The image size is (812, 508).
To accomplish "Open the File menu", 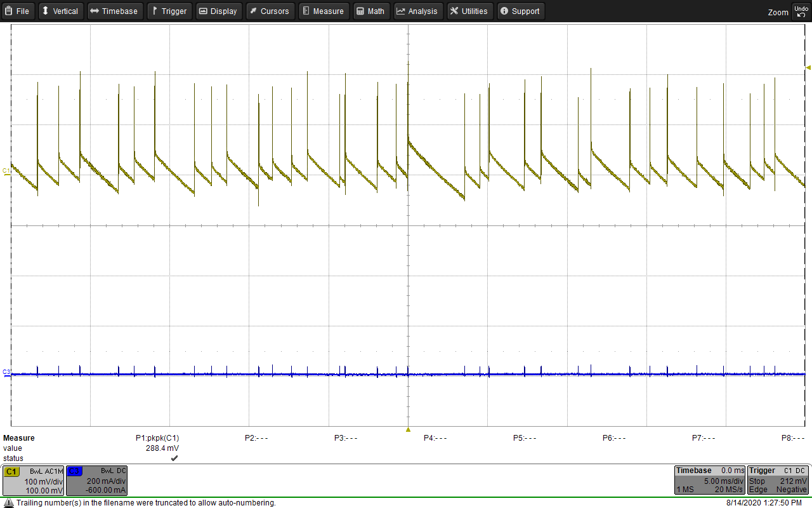I will coord(18,11).
